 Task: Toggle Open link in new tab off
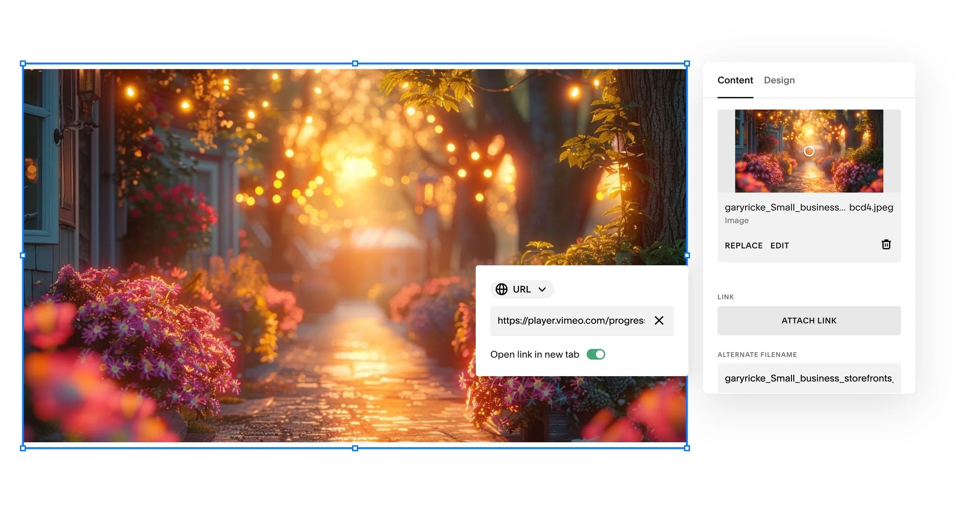(595, 355)
